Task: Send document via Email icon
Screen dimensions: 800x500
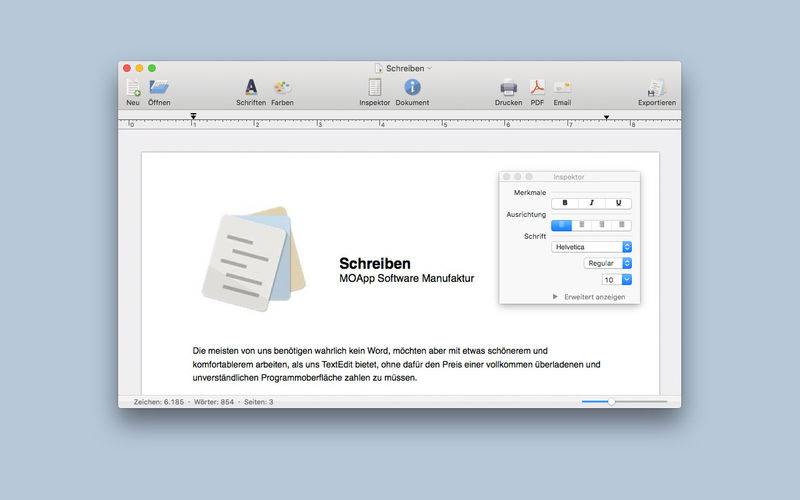Action: (562, 88)
